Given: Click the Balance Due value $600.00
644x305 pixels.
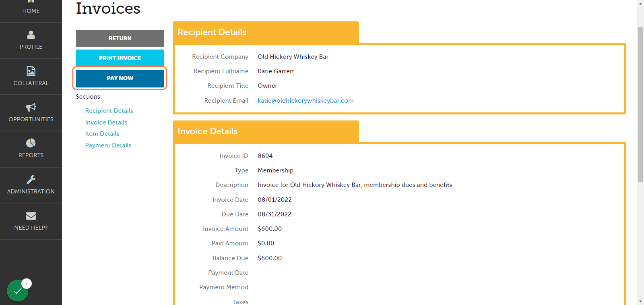Looking at the screenshot, I should click(x=270, y=258).
